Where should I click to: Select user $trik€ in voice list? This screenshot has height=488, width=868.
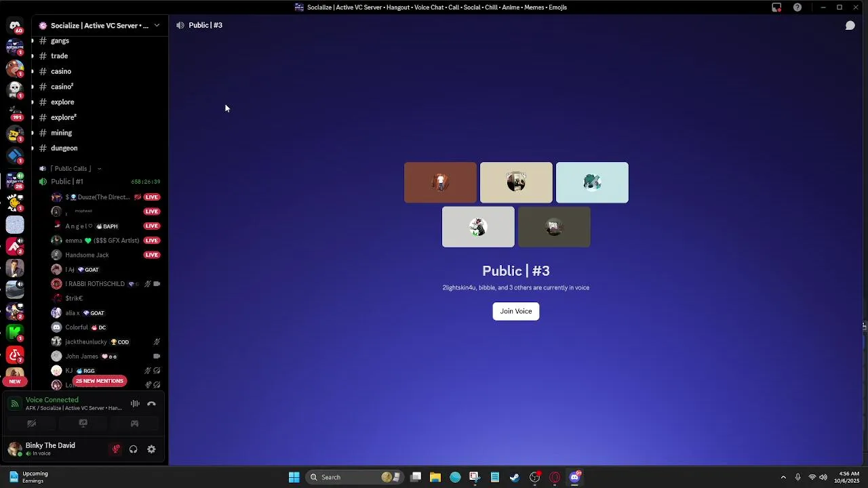point(106,298)
